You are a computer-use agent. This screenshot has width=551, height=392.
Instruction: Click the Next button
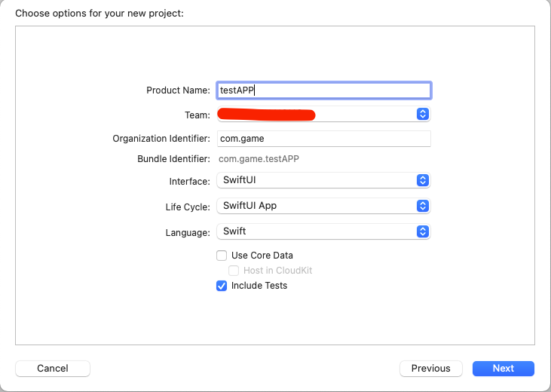(504, 369)
